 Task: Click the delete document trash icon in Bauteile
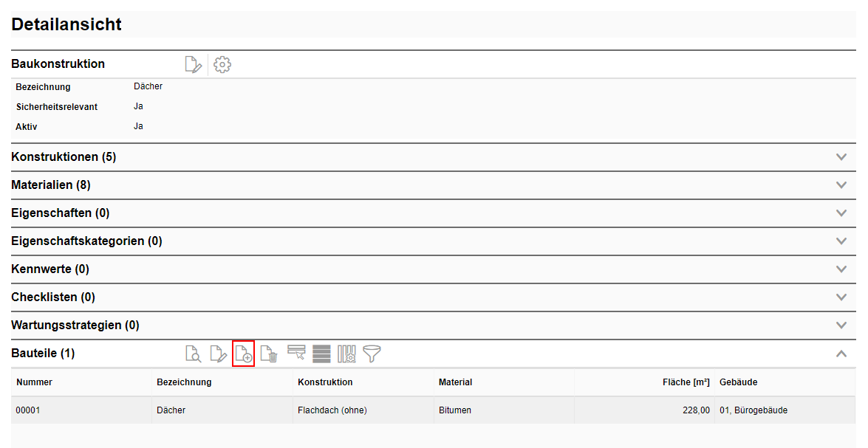tap(269, 354)
